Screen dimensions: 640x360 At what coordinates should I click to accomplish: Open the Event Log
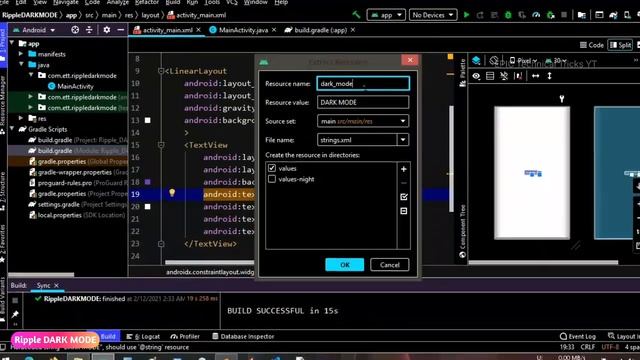pyautogui.click(x=578, y=336)
